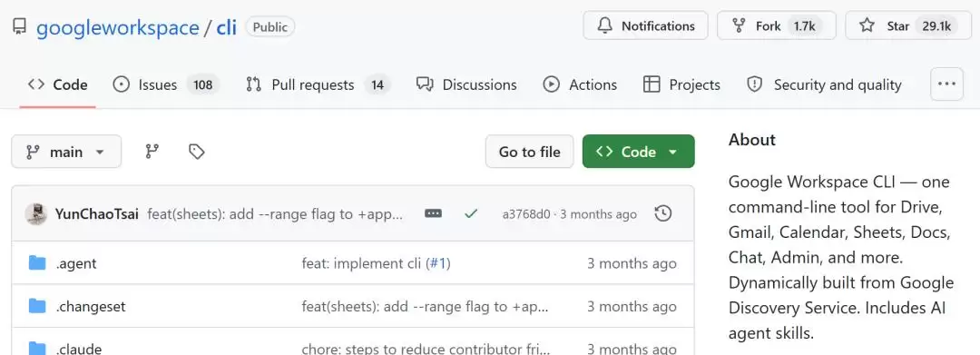Image resolution: width=980 pixels, height=355 pixels.
Task: Click the About heading
Action: pyautogui.click(x=752, y=140)
